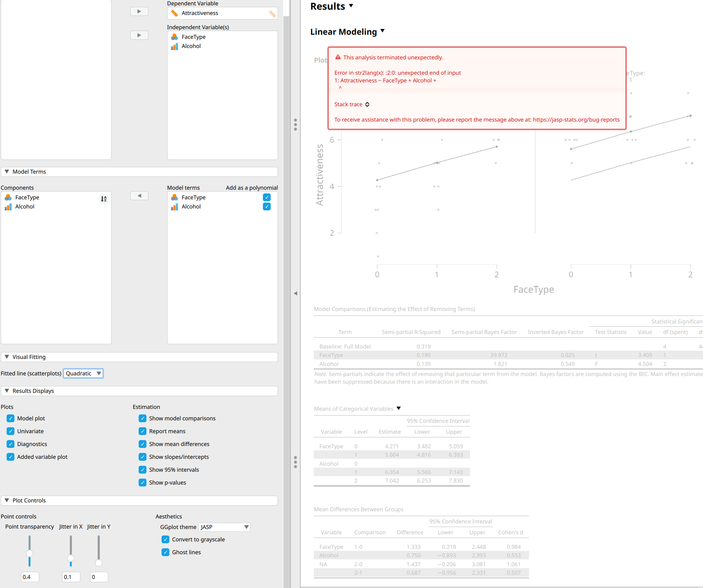Open the Results header menu

click(x=351, y=6)
